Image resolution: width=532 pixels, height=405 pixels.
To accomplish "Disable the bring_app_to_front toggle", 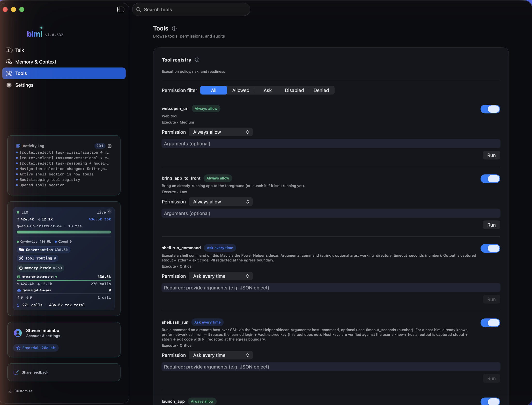I will pyautogui.click(x=490, y=179).
